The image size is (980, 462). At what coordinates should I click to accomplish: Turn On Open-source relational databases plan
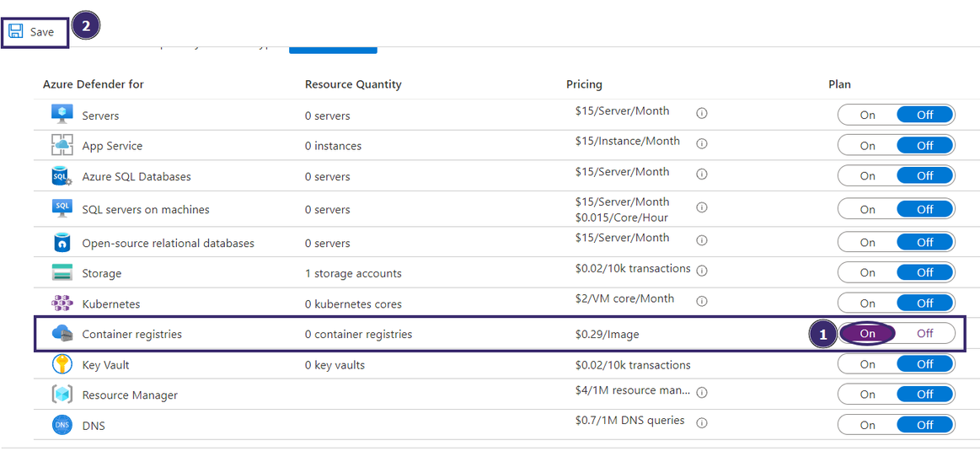tap(867, 242)
